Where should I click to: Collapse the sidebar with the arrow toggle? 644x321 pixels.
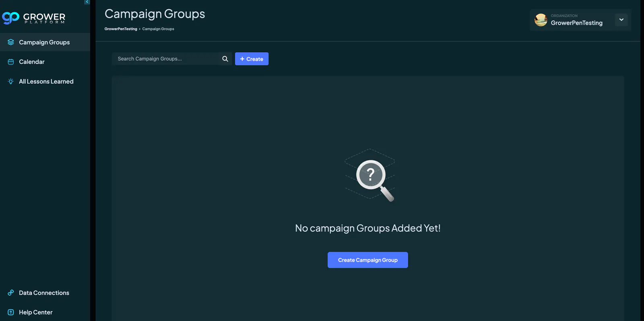click(x=87, y=2)
